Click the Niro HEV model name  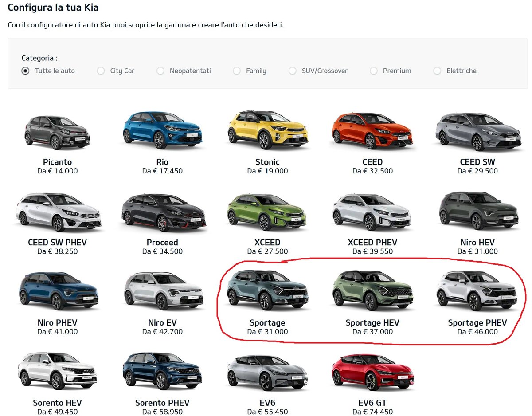[477, 243]
